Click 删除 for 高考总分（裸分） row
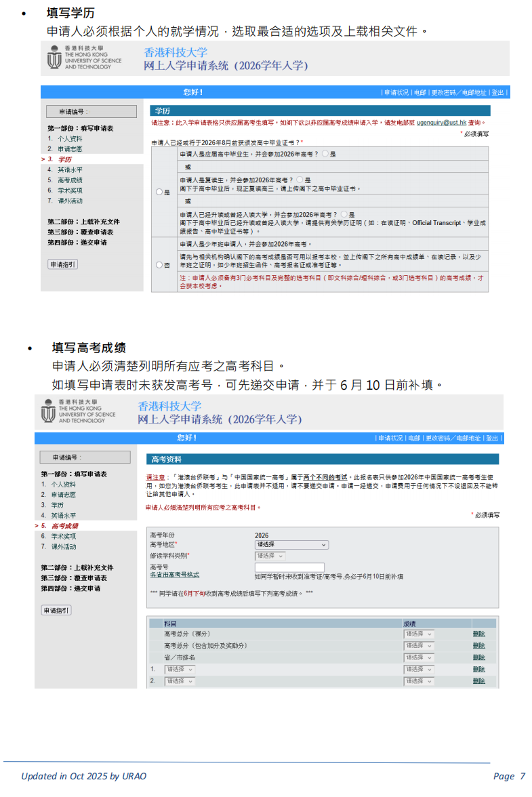The image size is (532, 797). pyautogui.click(x=478, y=634)
